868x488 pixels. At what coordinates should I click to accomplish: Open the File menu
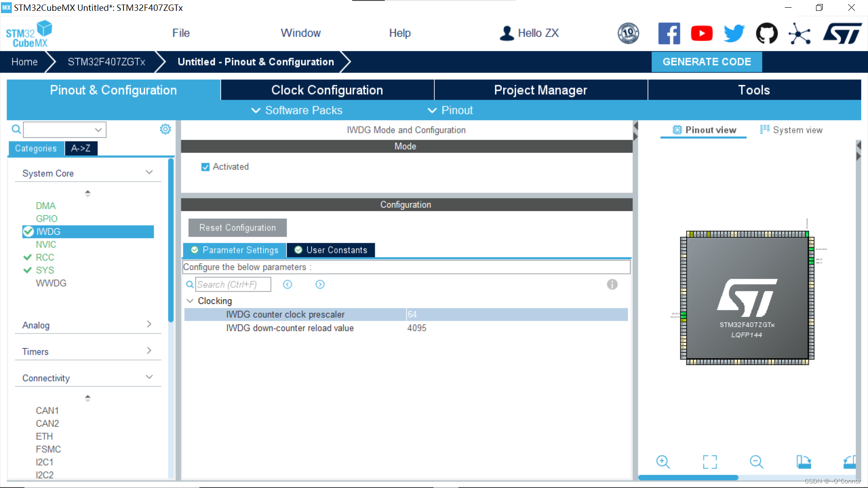click(x=181, y=33)
